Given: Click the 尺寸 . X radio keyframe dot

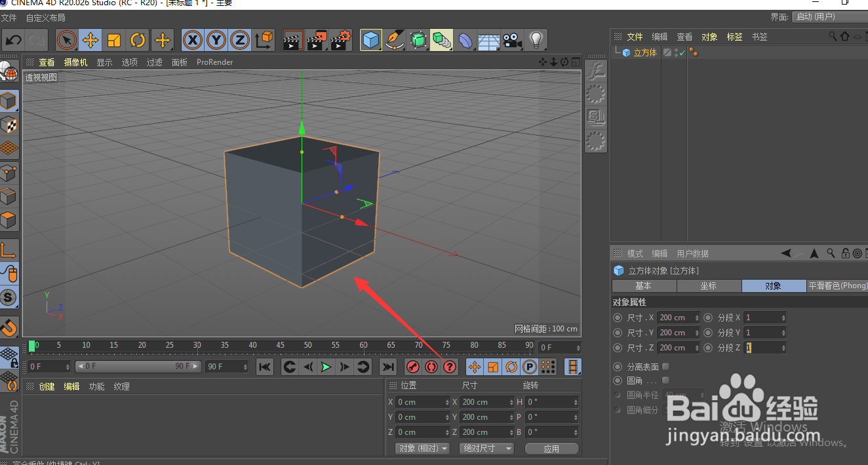Looking at the screenshot, I should 618,318.
